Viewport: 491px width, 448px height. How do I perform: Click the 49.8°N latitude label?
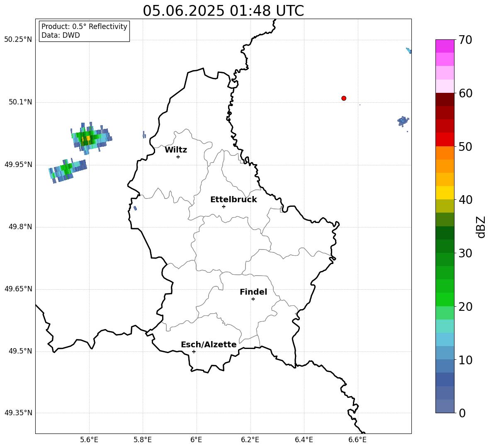click(20, 227)
